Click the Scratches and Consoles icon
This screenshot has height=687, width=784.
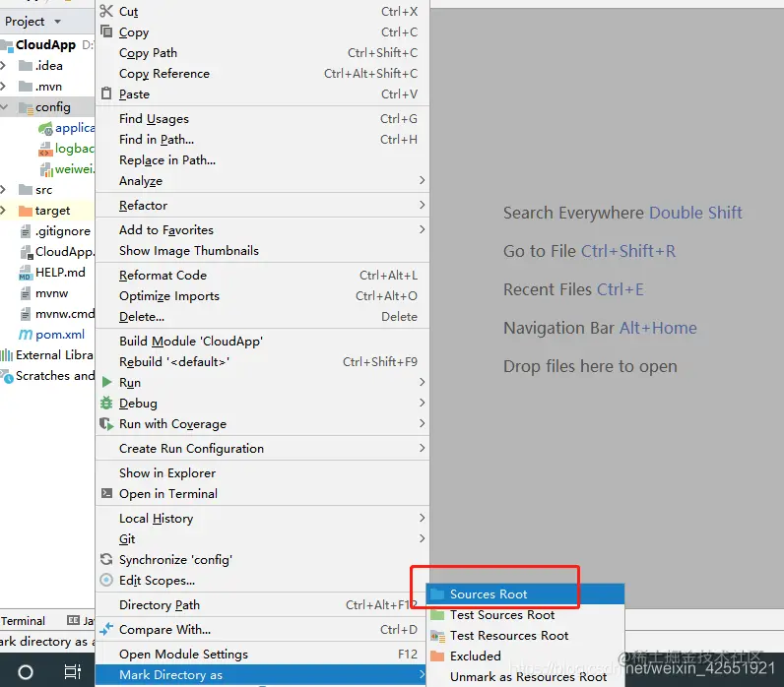coord(7,376)
